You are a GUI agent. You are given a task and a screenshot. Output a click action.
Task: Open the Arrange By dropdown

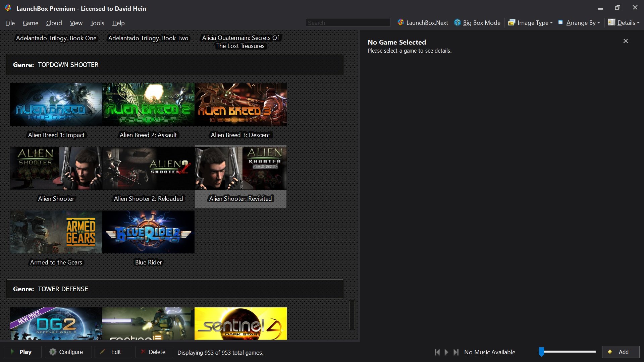pyautogui.click(x=579, y=22)
